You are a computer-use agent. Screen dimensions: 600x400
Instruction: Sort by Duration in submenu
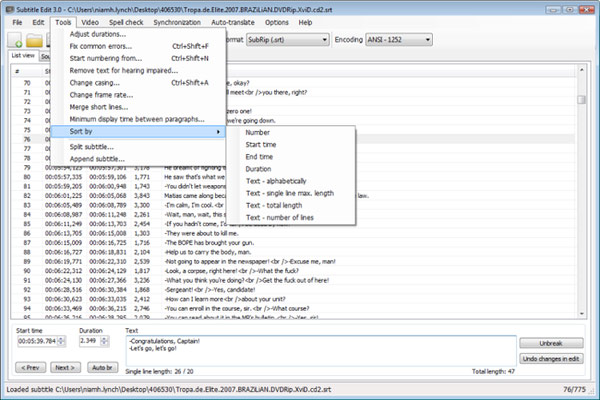point(264,168)
